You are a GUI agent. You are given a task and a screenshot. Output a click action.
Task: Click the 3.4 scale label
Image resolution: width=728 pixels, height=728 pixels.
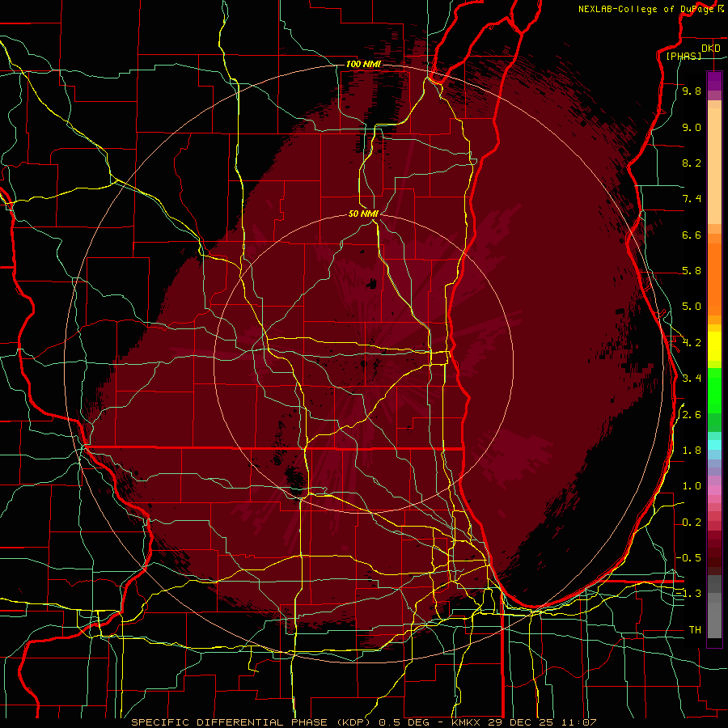pos(692,379)
